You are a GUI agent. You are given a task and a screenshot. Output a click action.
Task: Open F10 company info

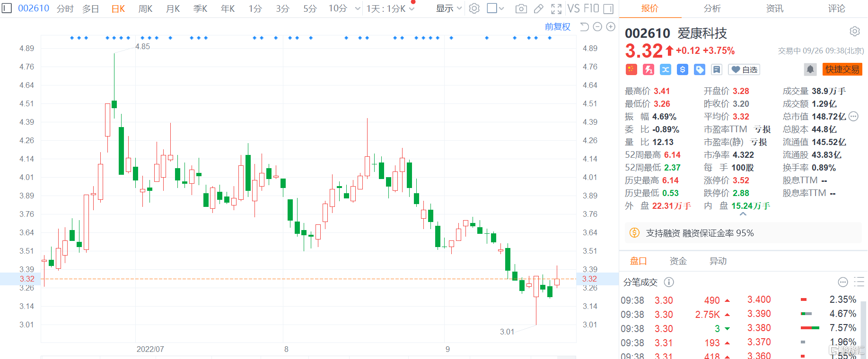click(591, 9)
